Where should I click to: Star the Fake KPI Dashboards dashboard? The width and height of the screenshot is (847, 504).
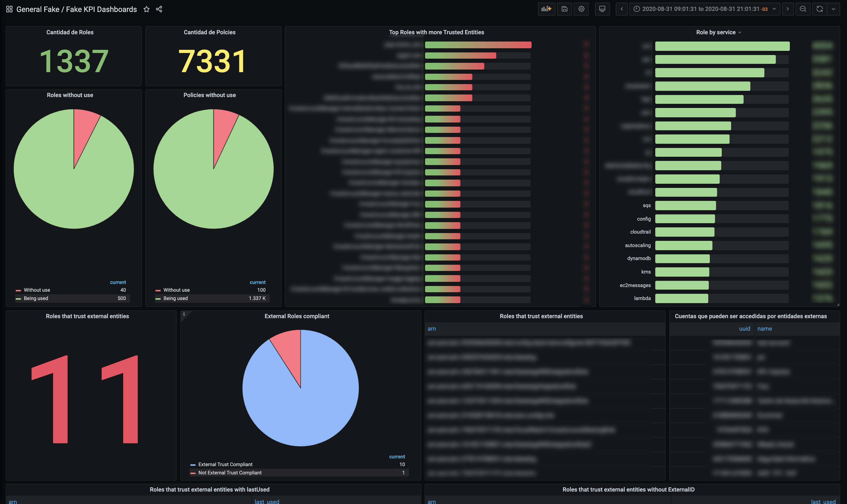pos(147,9)
